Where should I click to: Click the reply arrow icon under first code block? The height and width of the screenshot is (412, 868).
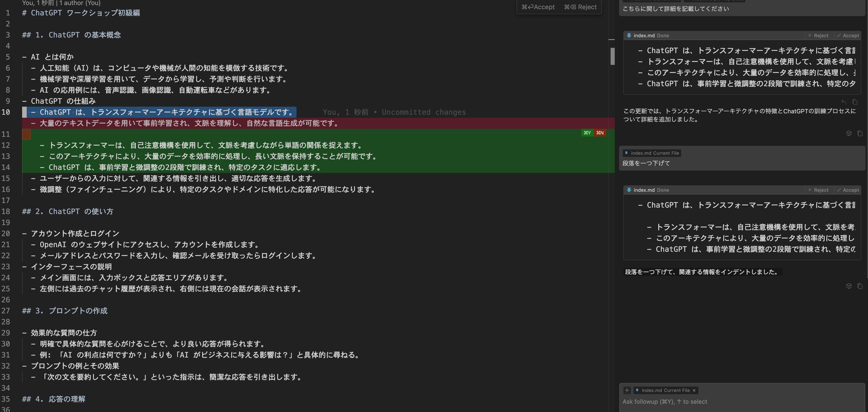[x=844, y=102]
